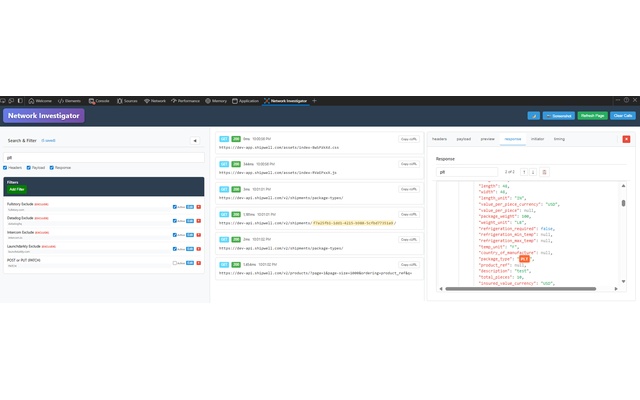Go to previous match with up arrow
640x400 pixels.
tap(524, 172)
